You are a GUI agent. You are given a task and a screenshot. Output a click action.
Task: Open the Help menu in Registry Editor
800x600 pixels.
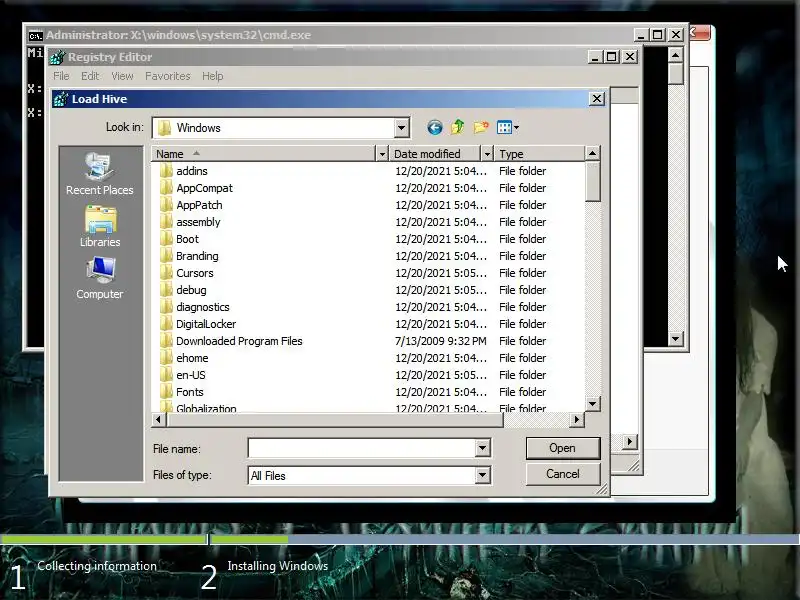tap(212, 76)
